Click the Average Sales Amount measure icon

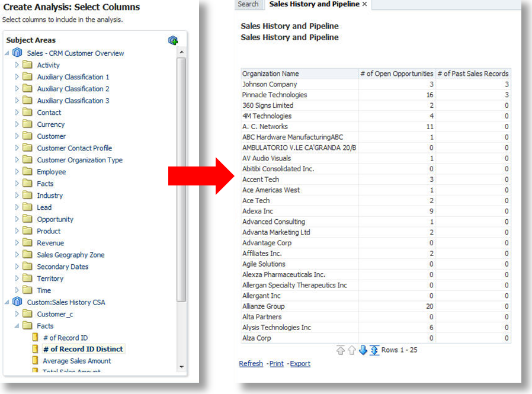click(x=35, y=361)
